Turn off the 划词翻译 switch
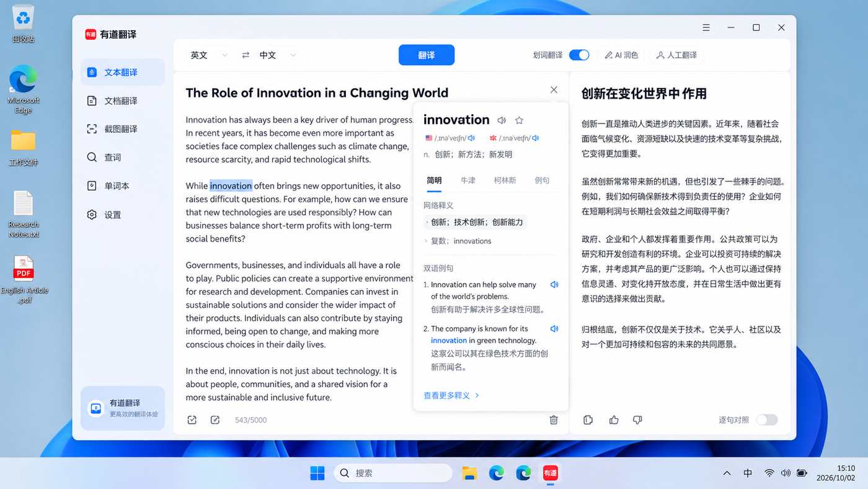This screenshot has width=868, height=489. [x=579, y=55]
